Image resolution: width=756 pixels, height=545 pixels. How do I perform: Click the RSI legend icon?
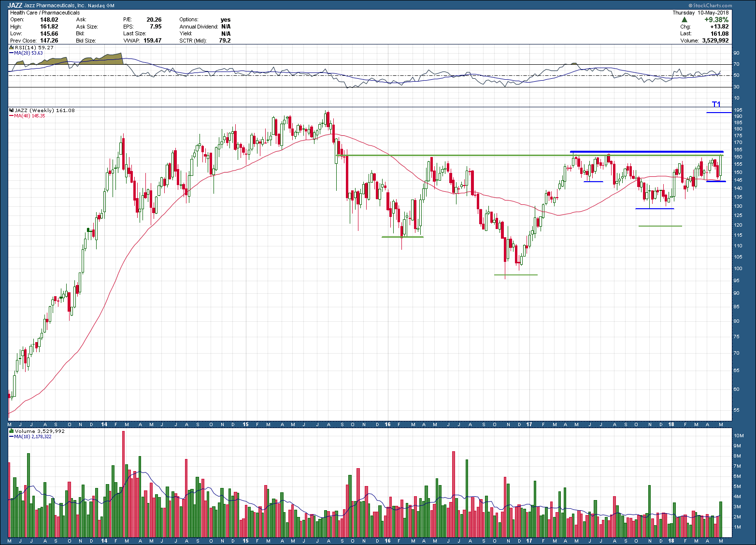[11, 48]
